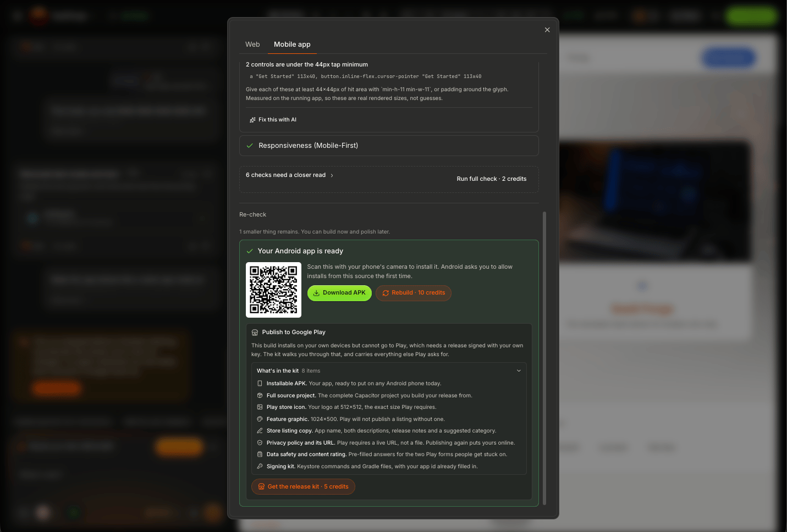The width and height of the screenshot is (787, 532).
Task: Click the image icon beside Play store icon
Action: [x=260, y=407]
